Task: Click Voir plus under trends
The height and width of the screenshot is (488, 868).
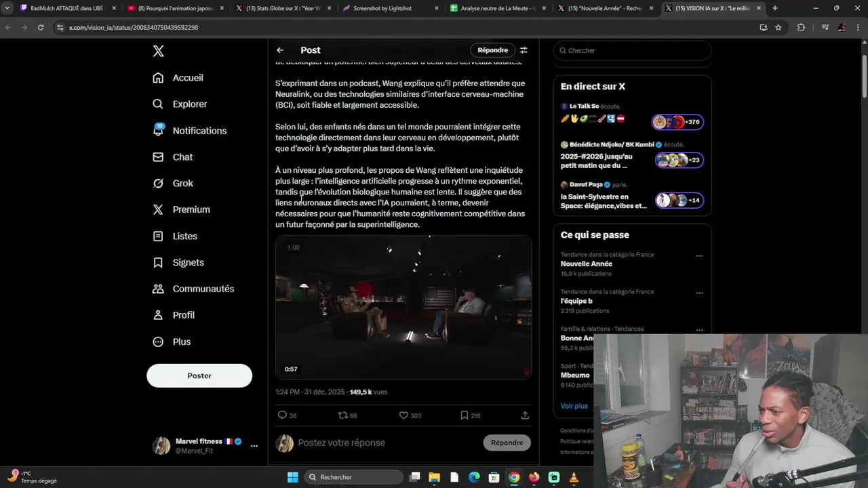Action: pos(574,406)
